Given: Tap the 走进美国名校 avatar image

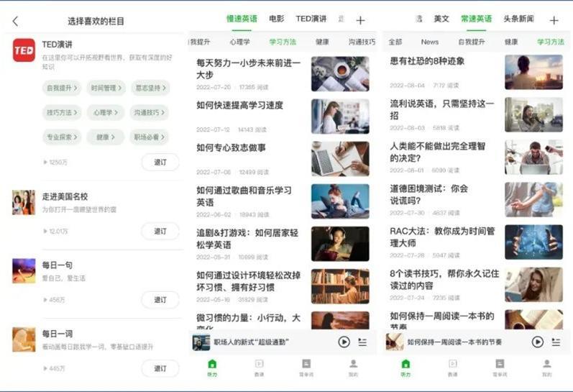Looking at the screenshot, I should pyautogui.click(x=24, y=202).
